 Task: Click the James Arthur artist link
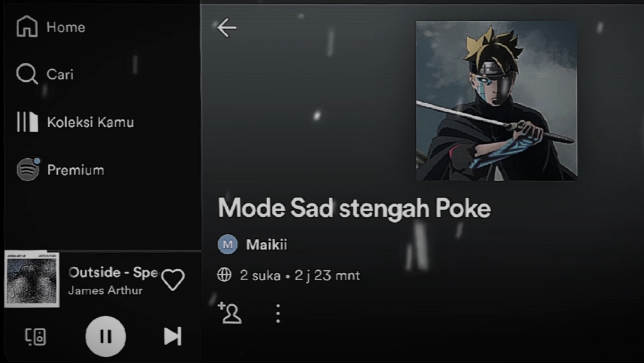coord(106,290)
